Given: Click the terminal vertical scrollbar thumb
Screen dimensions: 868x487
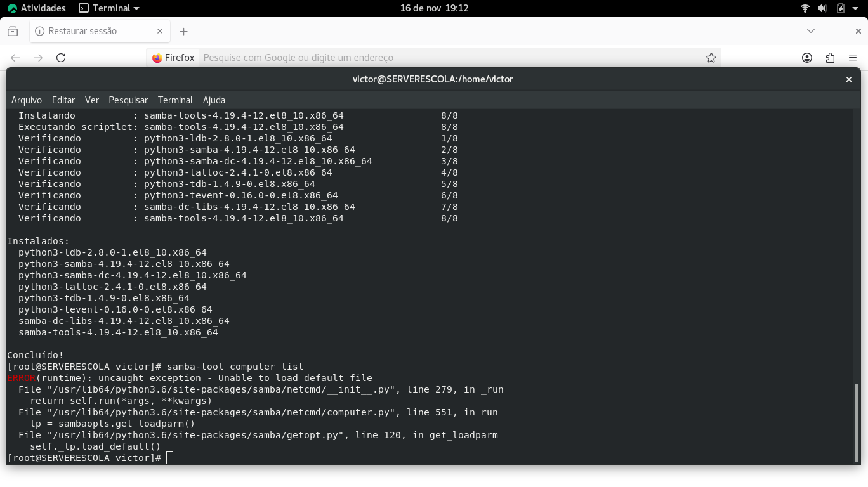Looking at the screenshot, I should point(855,422).
